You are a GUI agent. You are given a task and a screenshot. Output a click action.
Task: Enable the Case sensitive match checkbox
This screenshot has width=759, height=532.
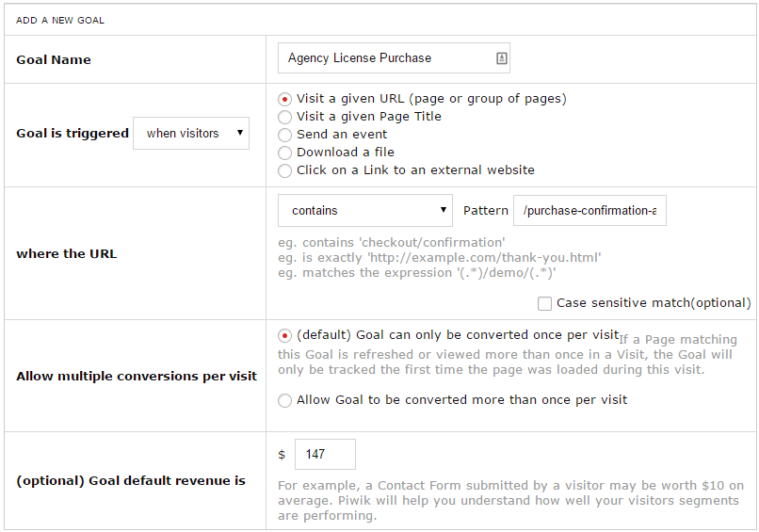(x=544, y=303)
